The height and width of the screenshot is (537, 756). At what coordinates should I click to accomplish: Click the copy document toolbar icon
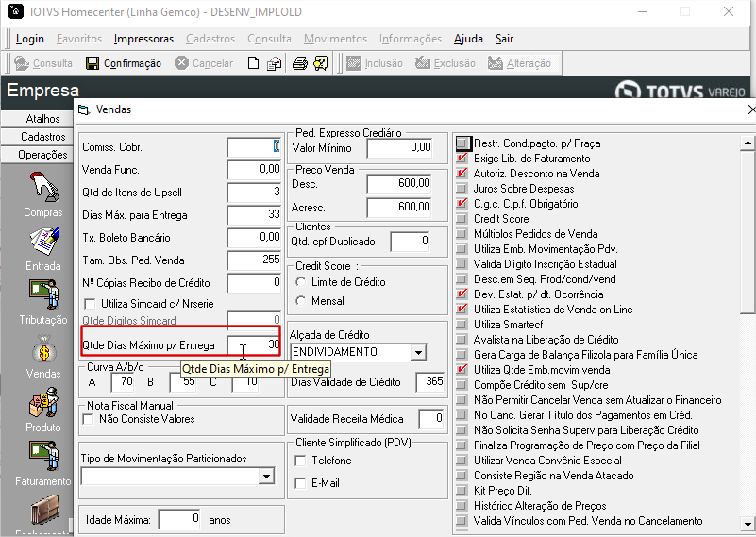coord(275,63)
